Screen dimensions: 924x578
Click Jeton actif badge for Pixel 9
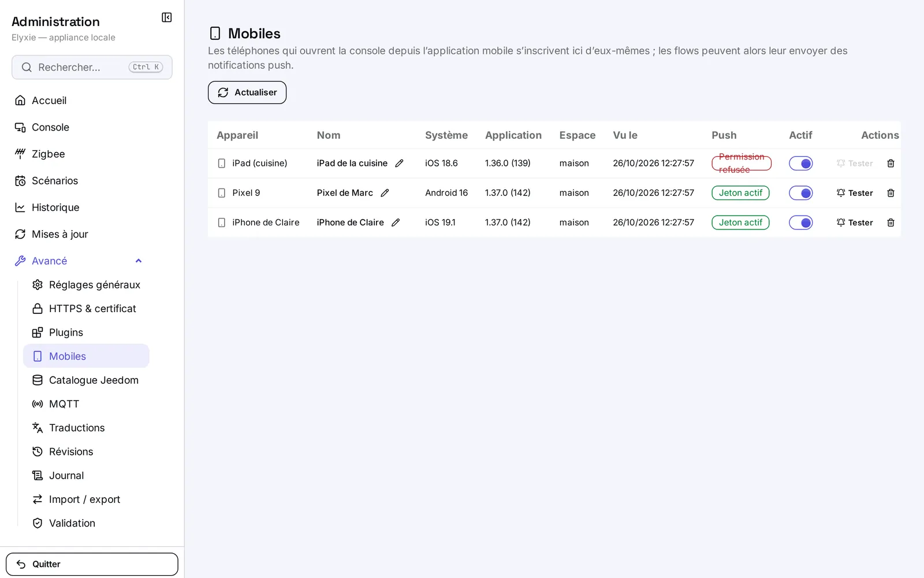tap(740, 193)
